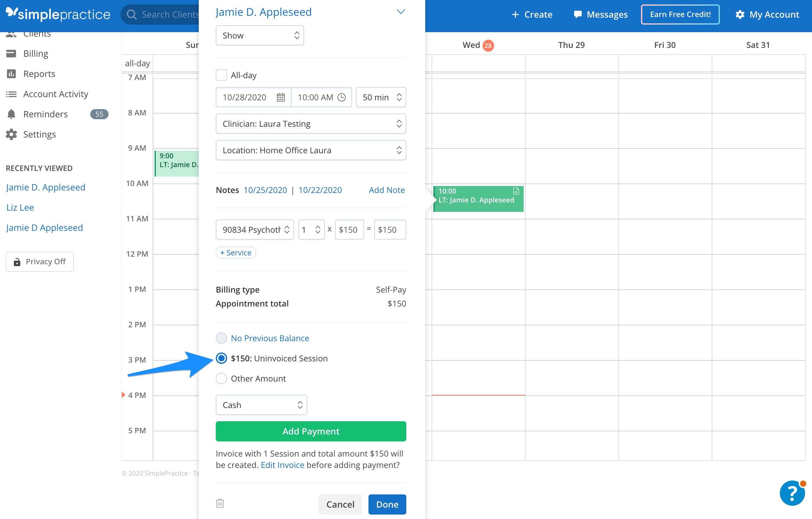The width and height of the screenshot is (812, 519).
Task: Open the Create menu
Action: tap(532, 14)
